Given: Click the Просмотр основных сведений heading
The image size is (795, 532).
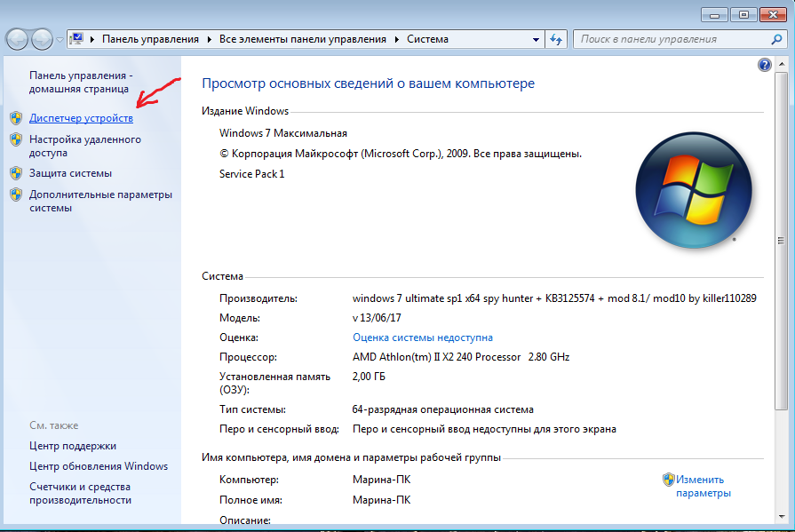Looking at the screenshot, I should click(x=368, y=83).
